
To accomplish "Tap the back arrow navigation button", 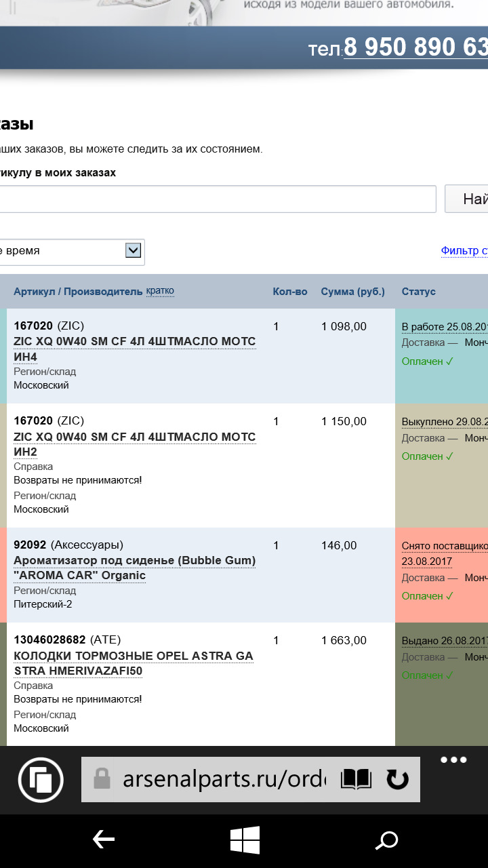I will pyautogui.click(x=103, y=840).
